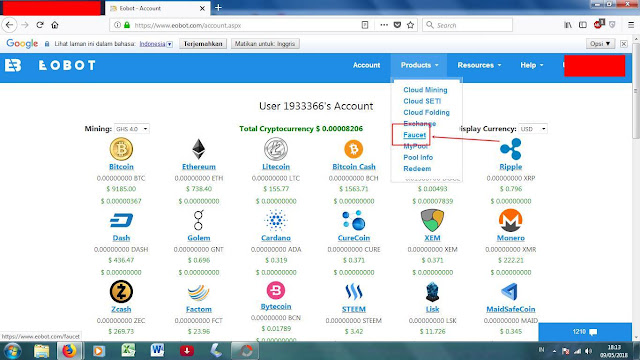The image size is (640, 360).
Task: Open the Monero link
Action: 511,238
